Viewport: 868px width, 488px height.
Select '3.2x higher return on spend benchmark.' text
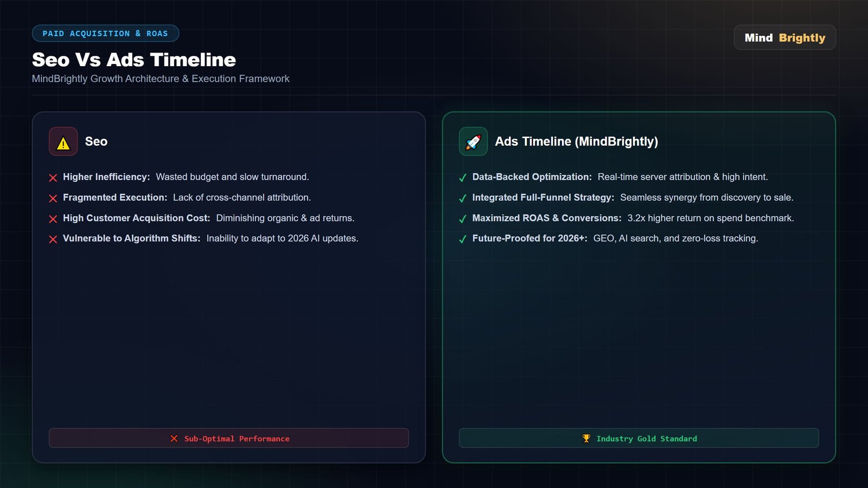pos(711,218)
